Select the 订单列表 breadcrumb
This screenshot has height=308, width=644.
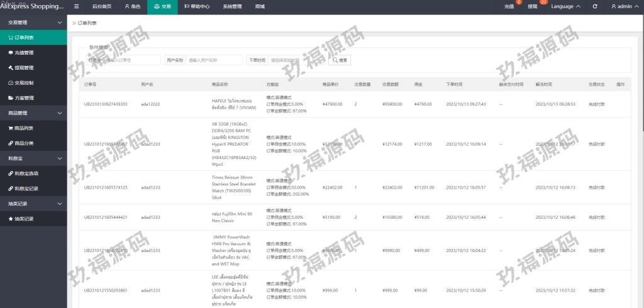pos(87,23)
